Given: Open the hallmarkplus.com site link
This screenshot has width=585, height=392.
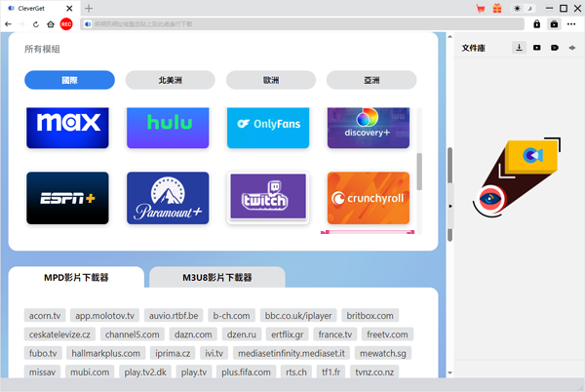Looking at the screenshot, I should [106, 353].
